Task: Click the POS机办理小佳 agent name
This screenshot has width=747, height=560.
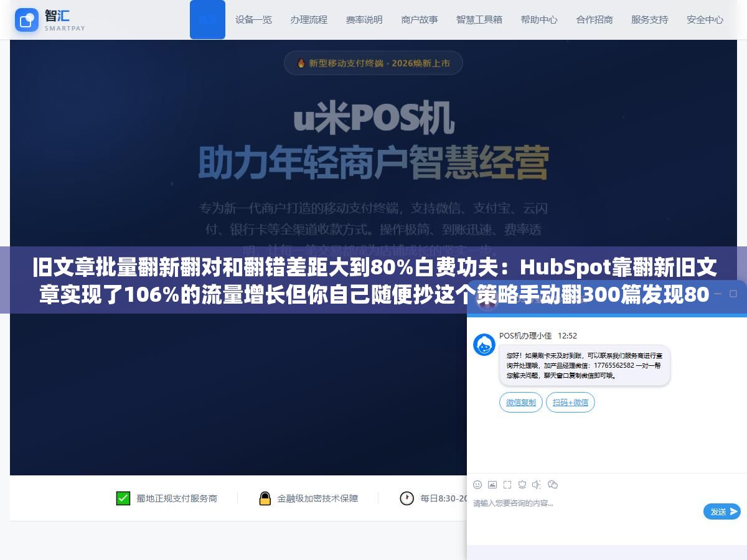Action: (525, 335)
